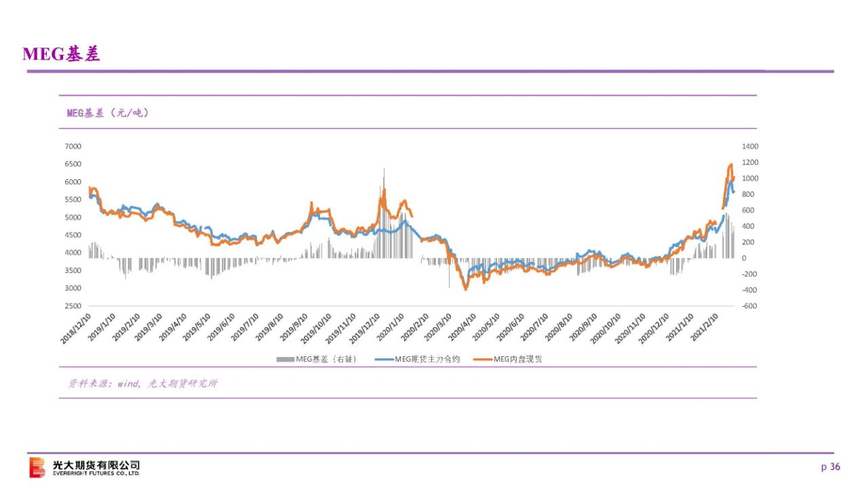Image resolution: width=868 pixels, height=488 pixels.
Task: Select legend label MEG基差（右轴）
Action: 326,359
